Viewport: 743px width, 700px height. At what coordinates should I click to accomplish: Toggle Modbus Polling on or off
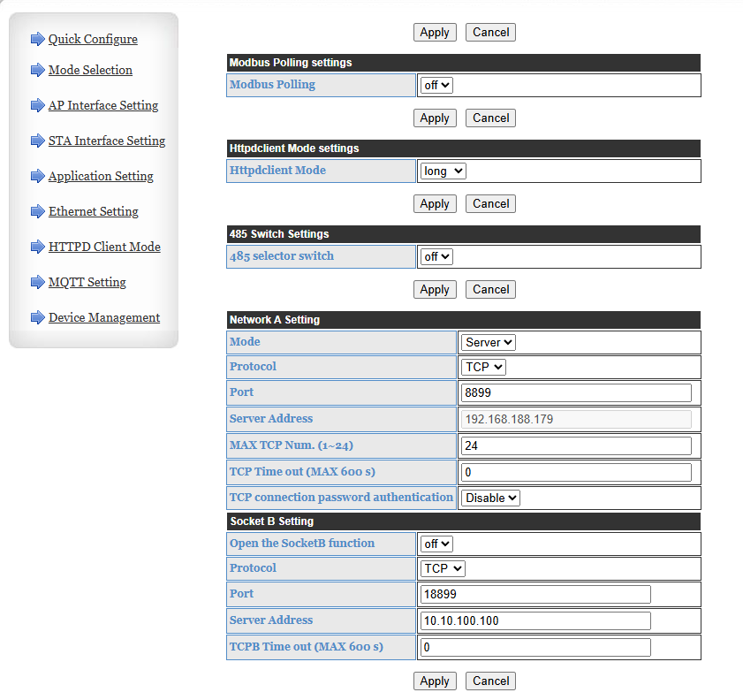click(x=436, y=85)
